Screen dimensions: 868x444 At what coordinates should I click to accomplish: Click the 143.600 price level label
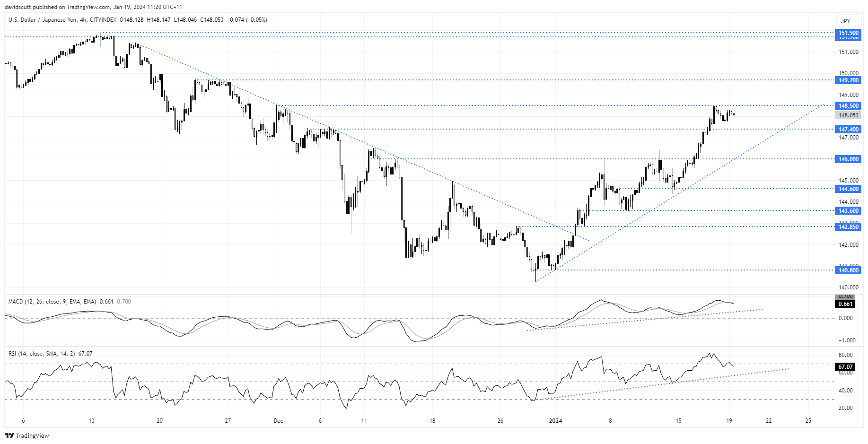tap(849, 211)
